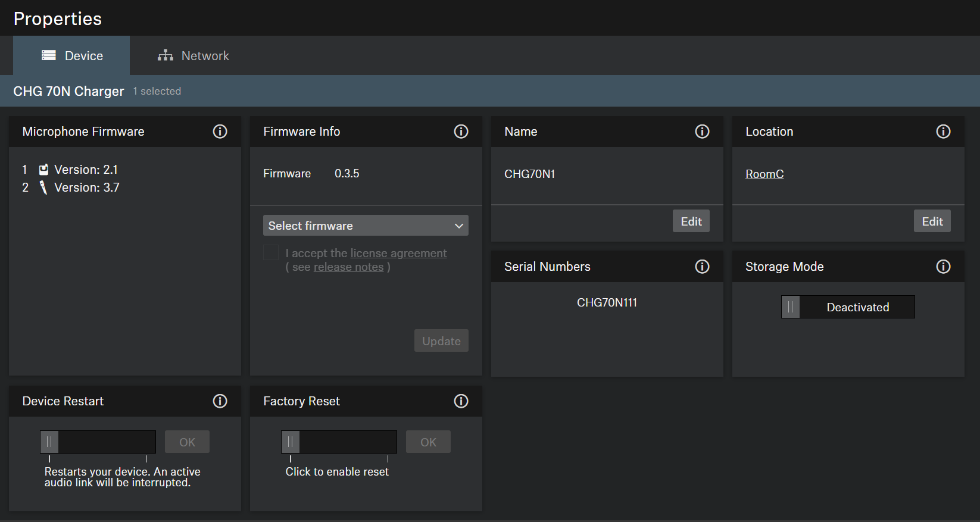The width and height of the screenshot is (980, 522).
Task: Click the Location panel info icon
Action: [x=943, y=132]
